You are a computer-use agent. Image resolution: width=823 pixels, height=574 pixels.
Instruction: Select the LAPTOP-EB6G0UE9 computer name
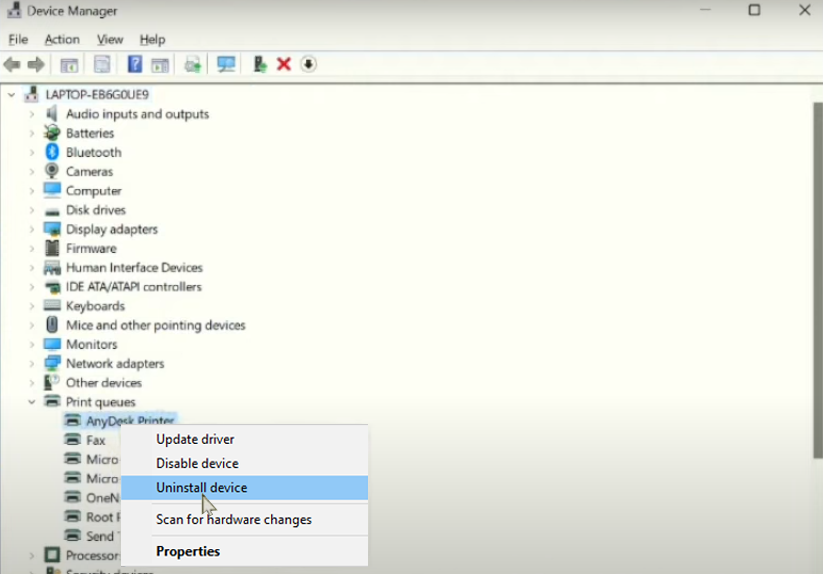(x=97, y=94)
